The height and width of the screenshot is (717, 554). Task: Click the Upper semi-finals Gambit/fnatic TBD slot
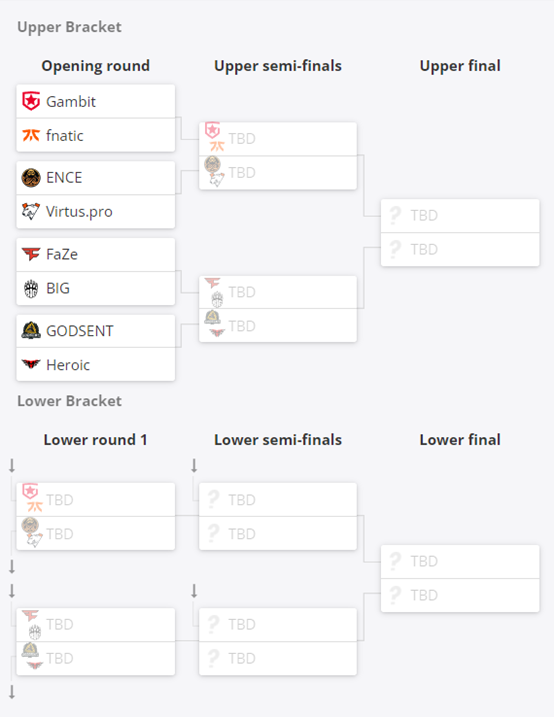click(x=278, y=139)
